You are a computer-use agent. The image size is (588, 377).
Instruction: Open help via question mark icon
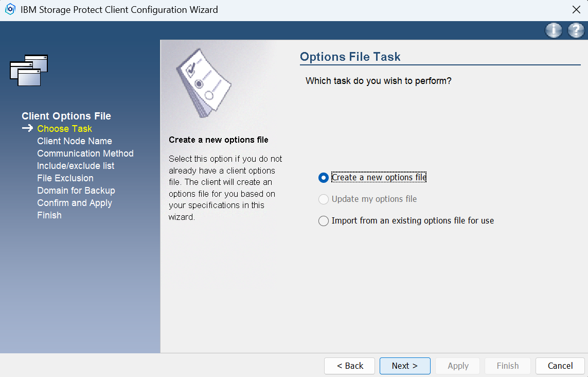(x=576, y=31)
